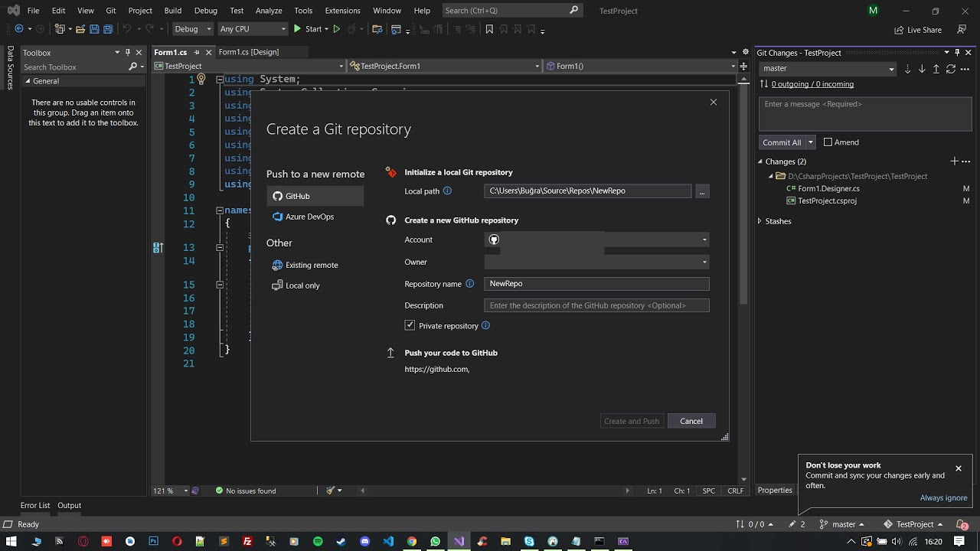Click the Save All toolbar icon

tap(108, 30)
